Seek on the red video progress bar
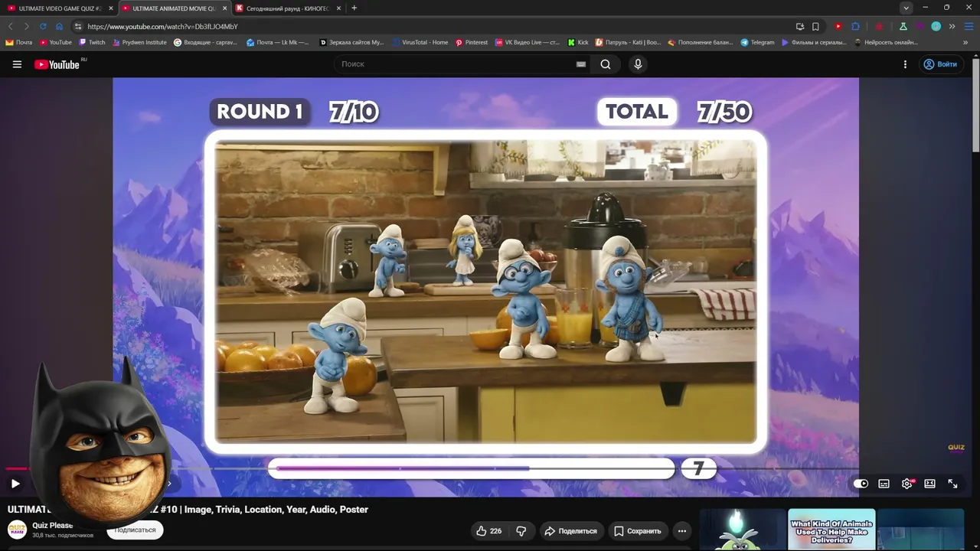980x551 pixels. point(15,468)
